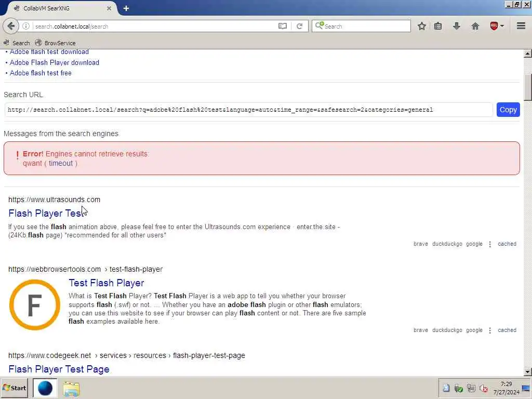Bookmark this page with the star icon

coord(422,26)
